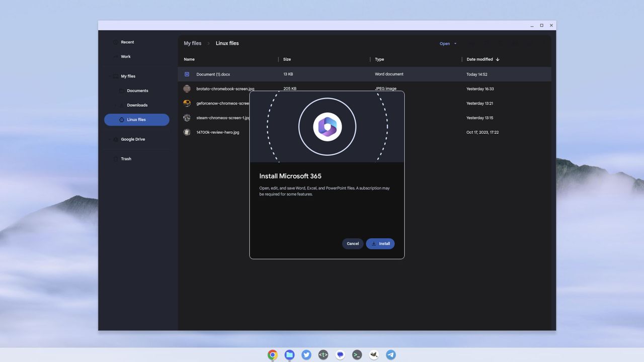Open Trash in the sidebar
This screenshot has height=362, width=644.
point(137,159)
